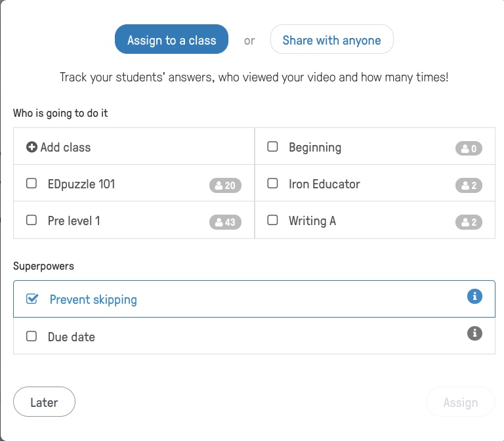
Task: Enable the Due date checkbox
Action: [x=31, y=336]
